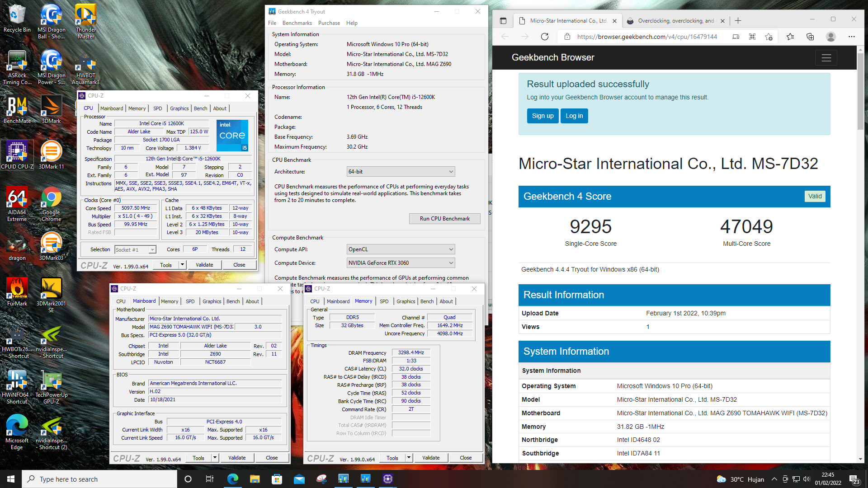Image resolution: width=868 pixels, height=488 pixels.
Task: Open CPUID CPU-Z desktop icon
Action: (x=17, y=155)
